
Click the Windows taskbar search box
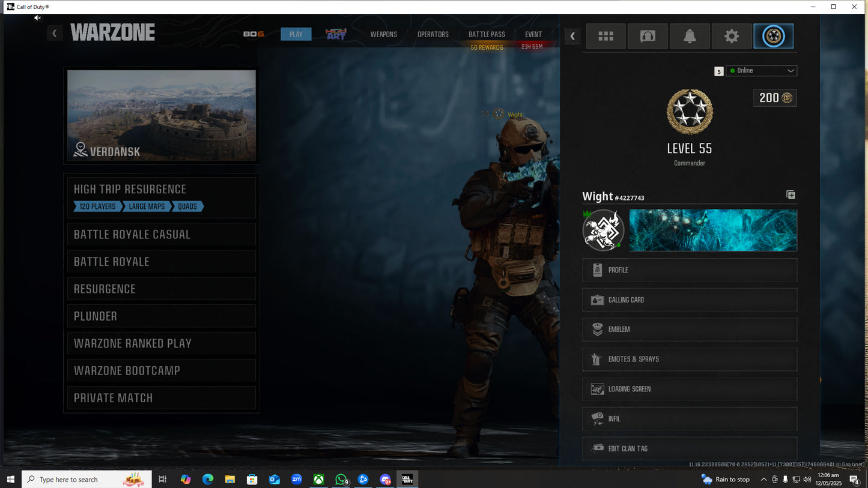click(87, 479)
